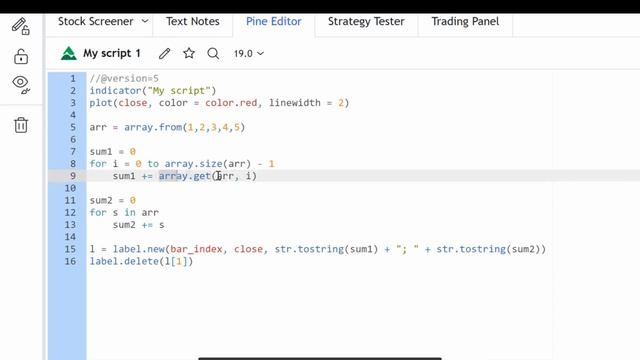Select the Pine Editor tab

pyautogui.click(x=273, y=21)
